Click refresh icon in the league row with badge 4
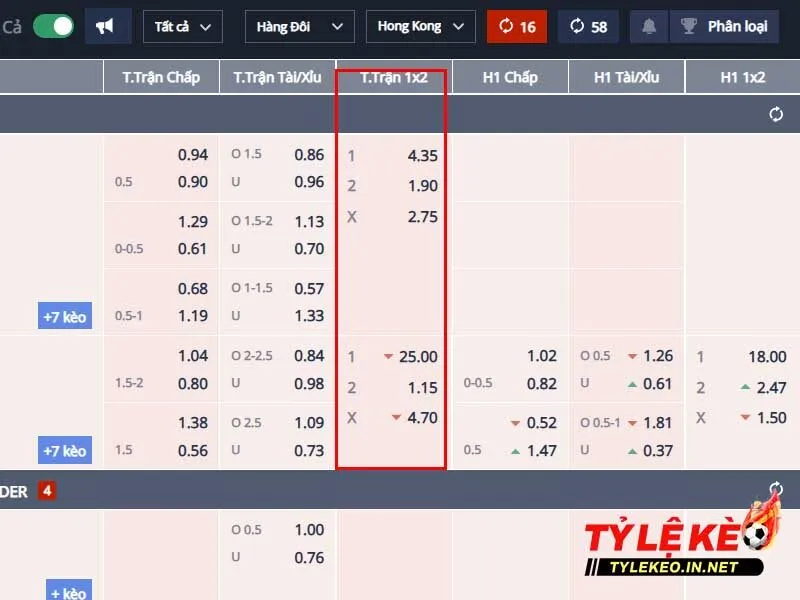This screenshot has width=800, height=600. (x=776, y=490)
